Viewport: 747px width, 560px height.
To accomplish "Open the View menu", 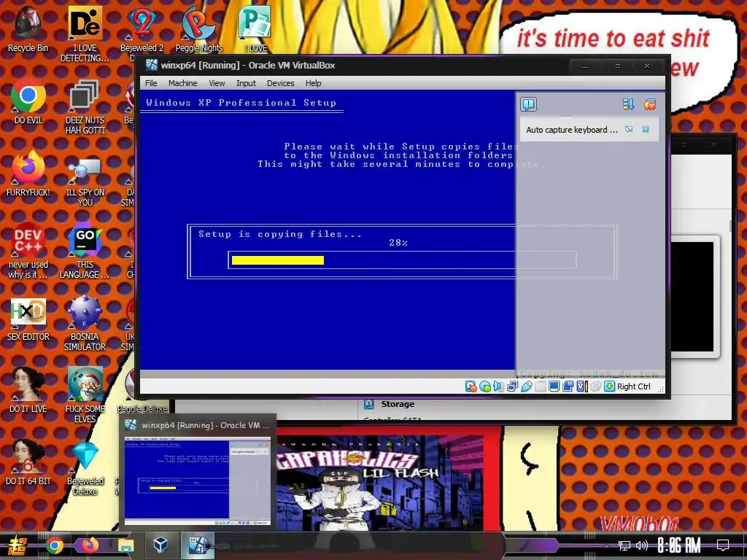I will coord(217,83).
